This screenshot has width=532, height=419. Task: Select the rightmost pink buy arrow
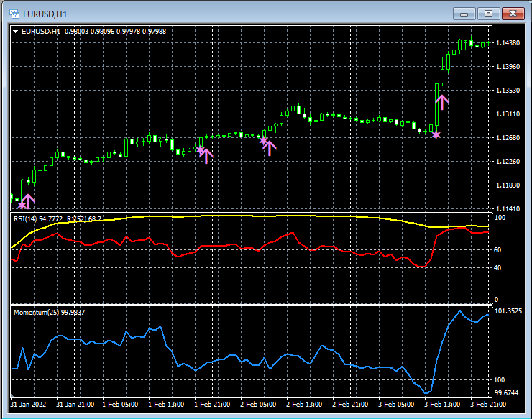442,101
